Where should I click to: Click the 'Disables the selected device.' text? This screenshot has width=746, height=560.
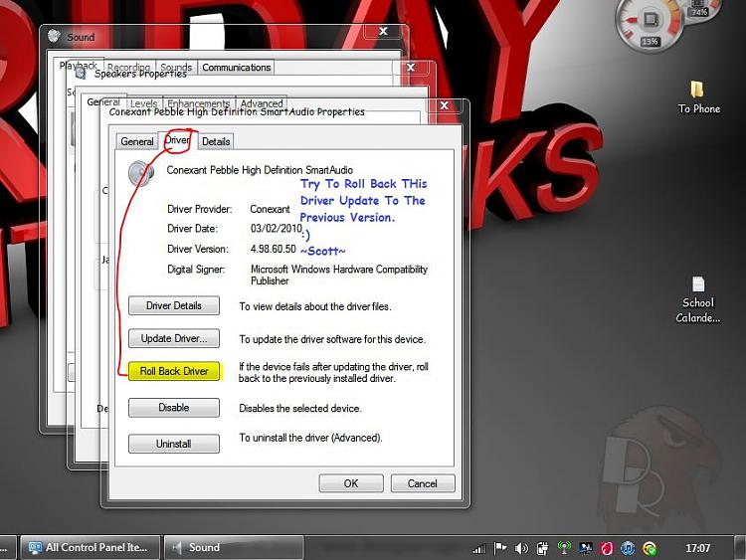[x=300, y=408]
